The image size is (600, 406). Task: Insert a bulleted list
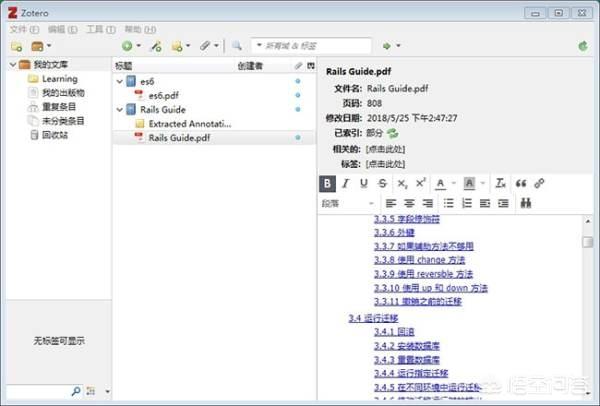[x=448, y=204]
